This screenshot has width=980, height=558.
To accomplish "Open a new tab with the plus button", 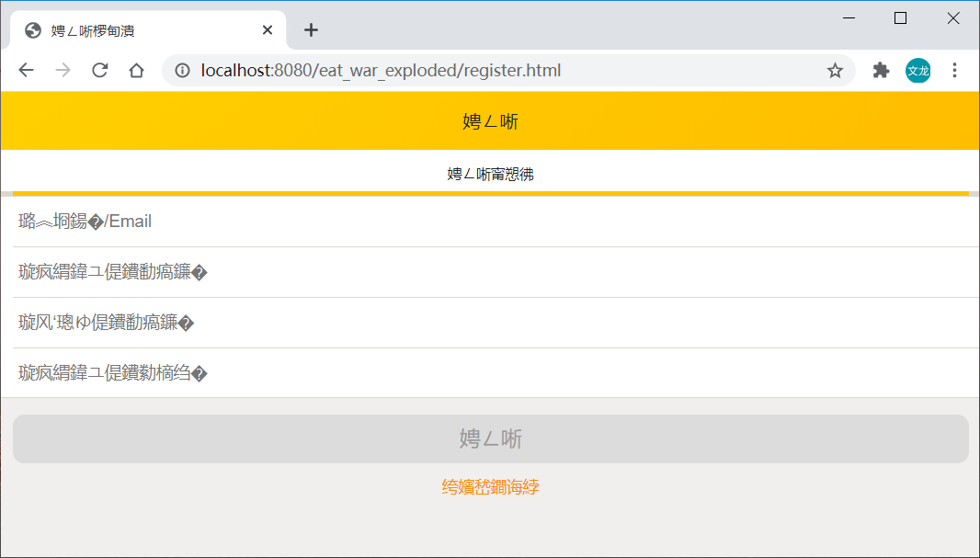I will 311,29.
